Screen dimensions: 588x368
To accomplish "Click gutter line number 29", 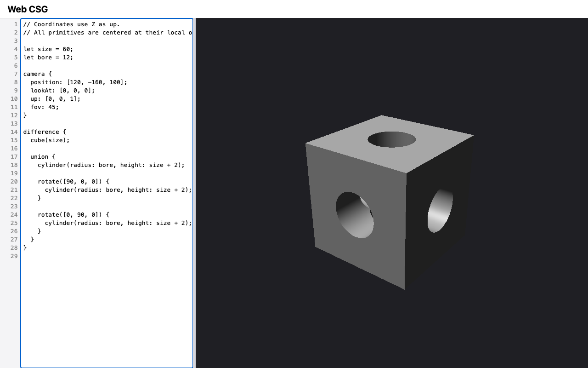I will [x=14, y=256].
